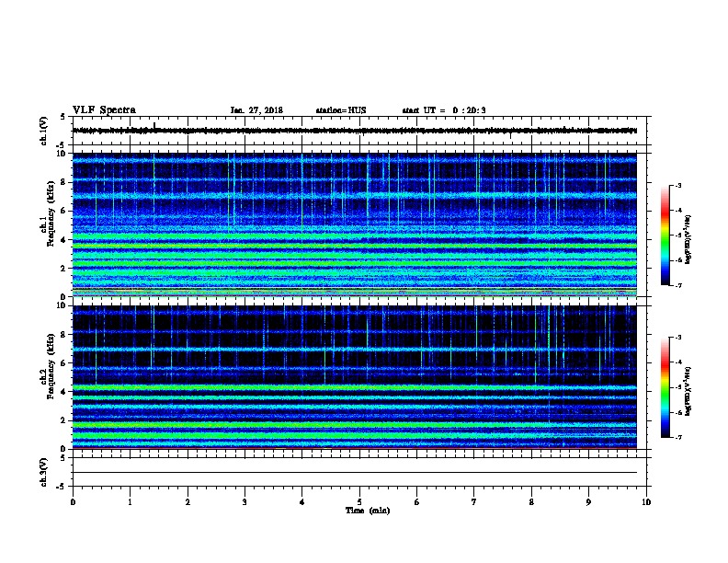This screenshot has width=728, height=563.
Task: Click time axis tick label '5'
Action: (359, 502)
